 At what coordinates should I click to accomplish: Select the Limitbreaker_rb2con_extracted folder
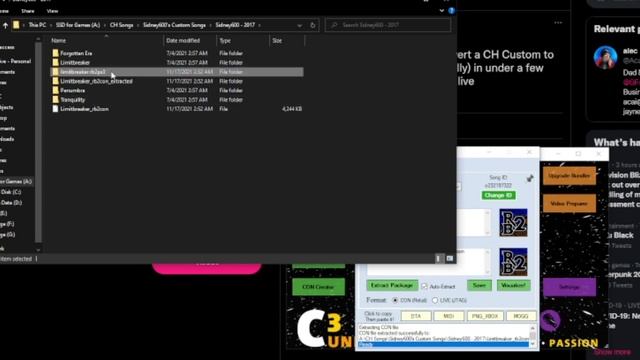(96, 81)
